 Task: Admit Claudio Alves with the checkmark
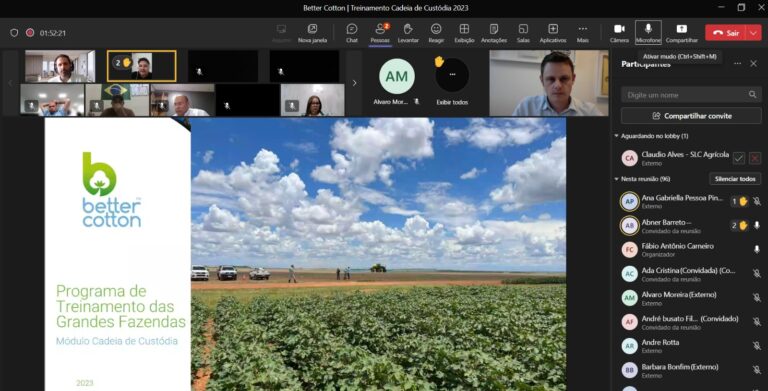[739, 158]
